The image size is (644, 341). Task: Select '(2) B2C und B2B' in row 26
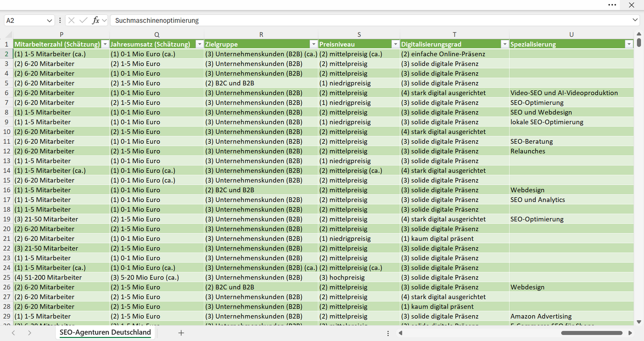(x=261, y=287)
